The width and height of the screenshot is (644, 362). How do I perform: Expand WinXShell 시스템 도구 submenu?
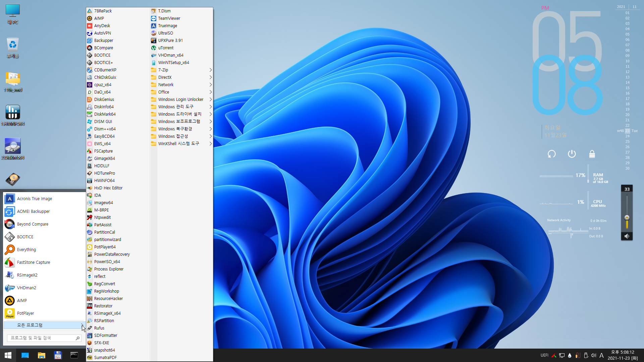(181, 144)
